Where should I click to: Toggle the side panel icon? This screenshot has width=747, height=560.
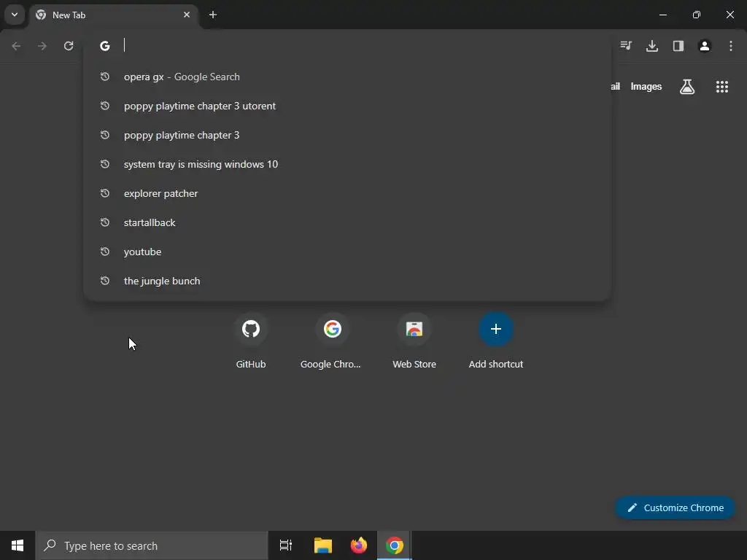pos(678,46)
